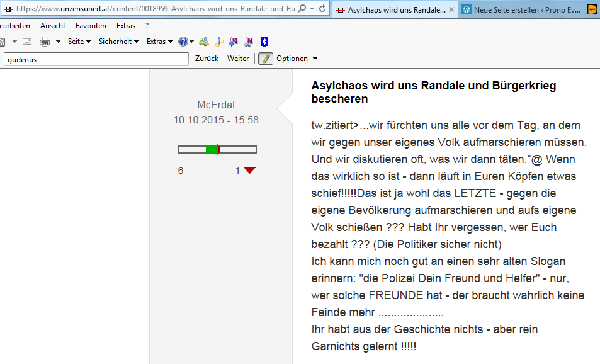
Task: Open the blue help question mark icon
Action: 183,42
